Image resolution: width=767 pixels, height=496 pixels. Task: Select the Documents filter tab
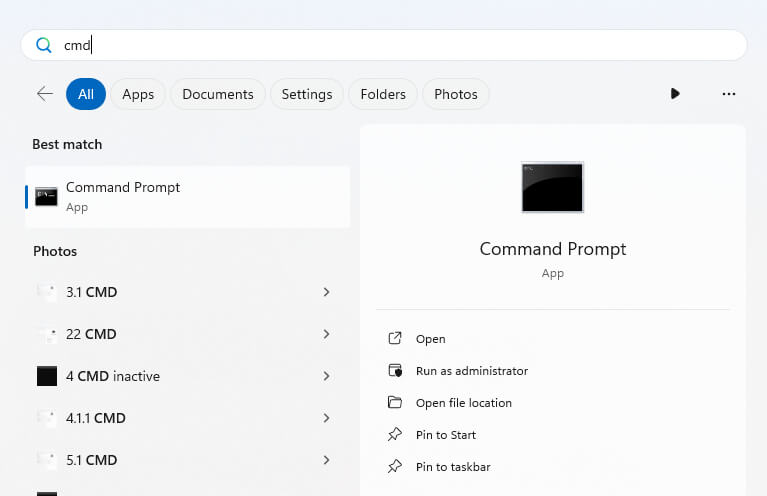coord(218,94)
